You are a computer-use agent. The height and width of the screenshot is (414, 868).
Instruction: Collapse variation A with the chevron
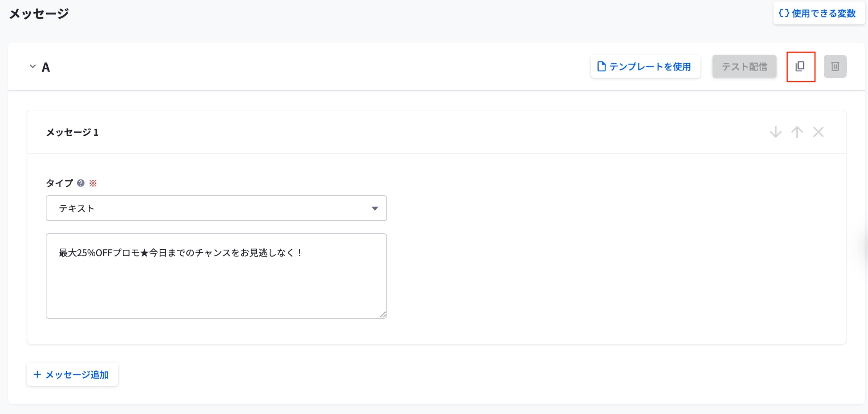point(33,66)
